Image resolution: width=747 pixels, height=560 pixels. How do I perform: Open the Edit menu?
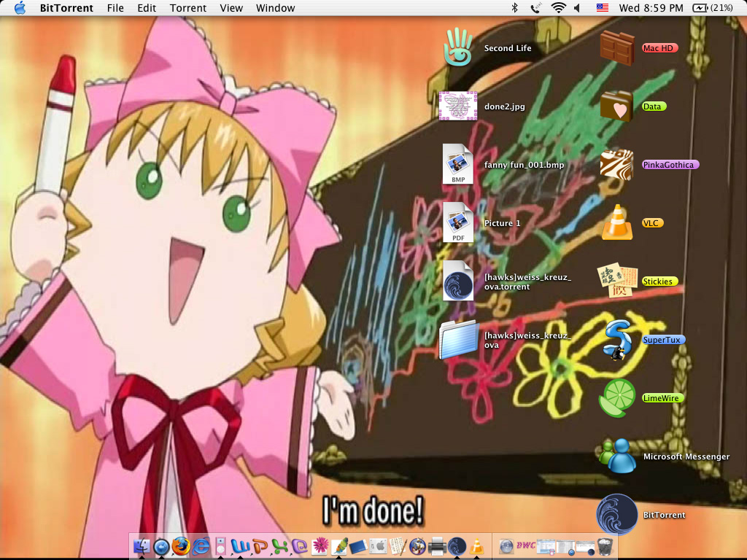pyautogui.click(x=147, y=8)
